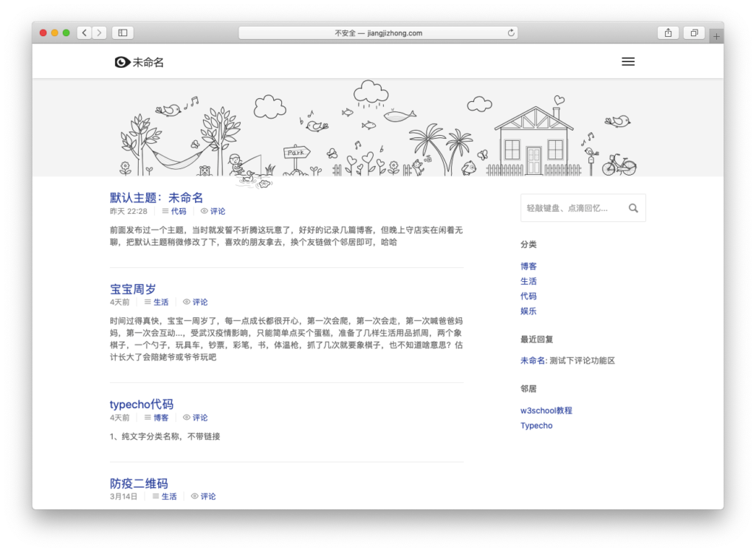
Task: Toggle the Safari sidebar button
Action: click(122, 32)
